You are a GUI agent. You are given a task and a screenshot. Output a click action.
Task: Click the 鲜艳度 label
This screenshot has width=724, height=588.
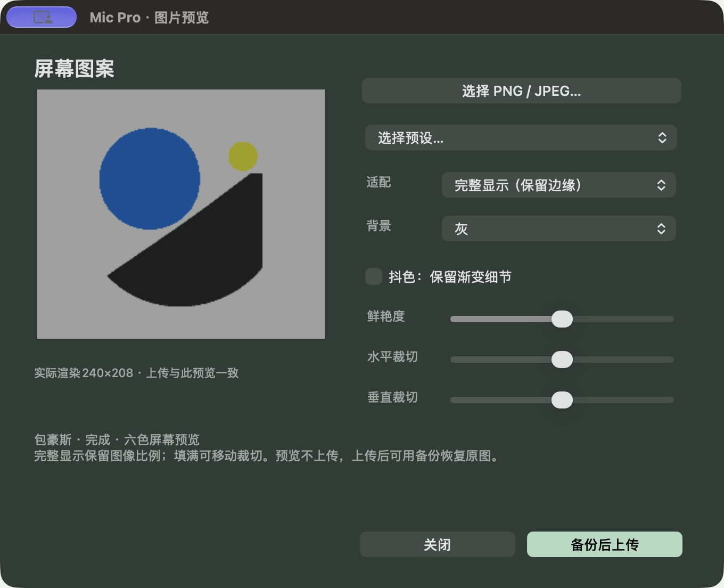(386, 316)
